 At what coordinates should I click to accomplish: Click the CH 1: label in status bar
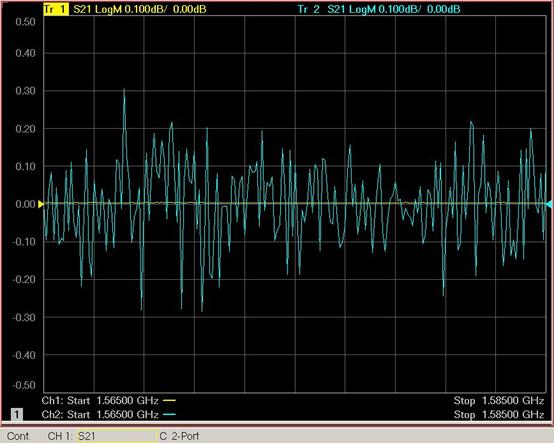60,436
